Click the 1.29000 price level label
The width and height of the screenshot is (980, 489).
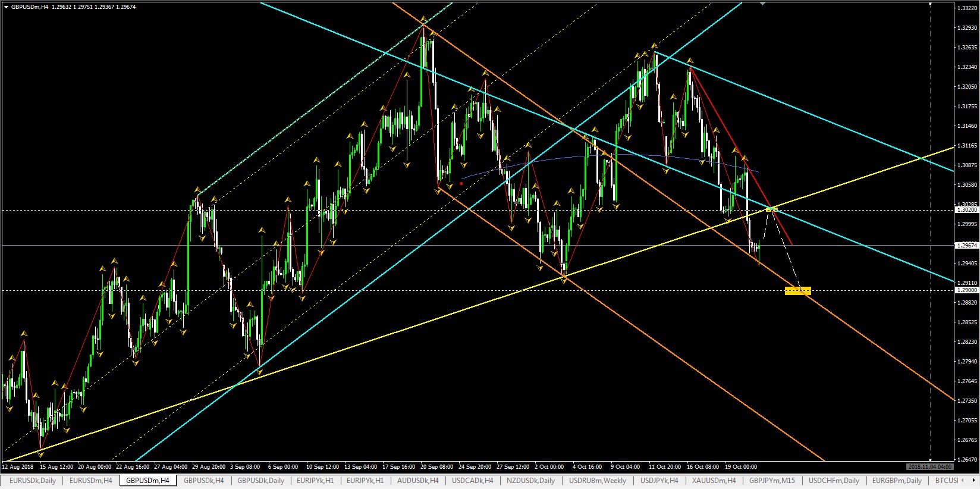(x=966, y=290)
